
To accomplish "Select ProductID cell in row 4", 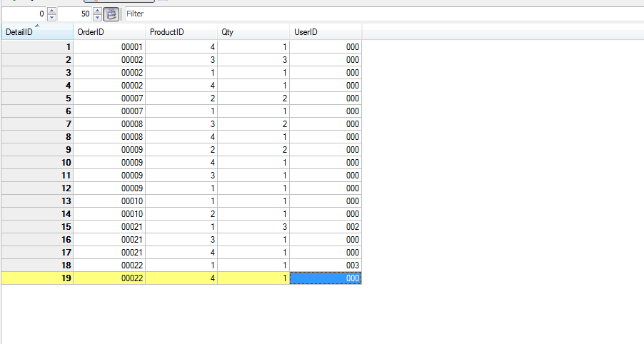I will 181,86.
